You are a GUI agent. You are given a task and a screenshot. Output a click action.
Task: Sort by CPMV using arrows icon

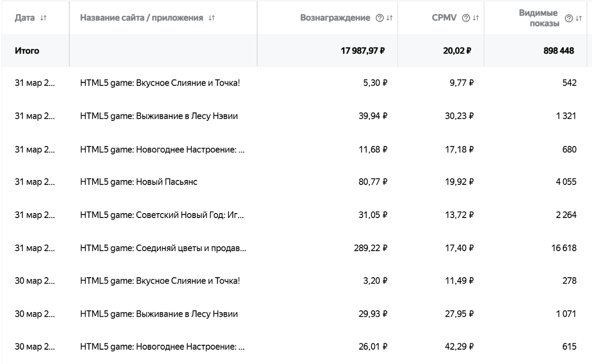(476, 18)
